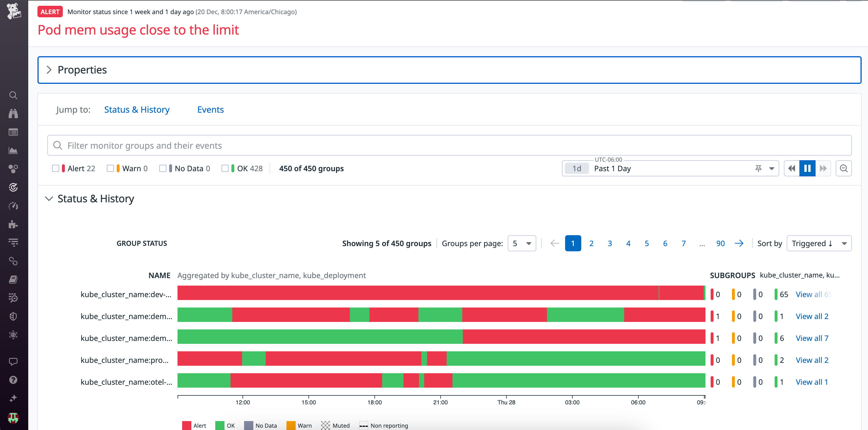Open the Groups per page dropdown
Image resolution: width=868 pixels, height=430 pixels.
point(522,243)
